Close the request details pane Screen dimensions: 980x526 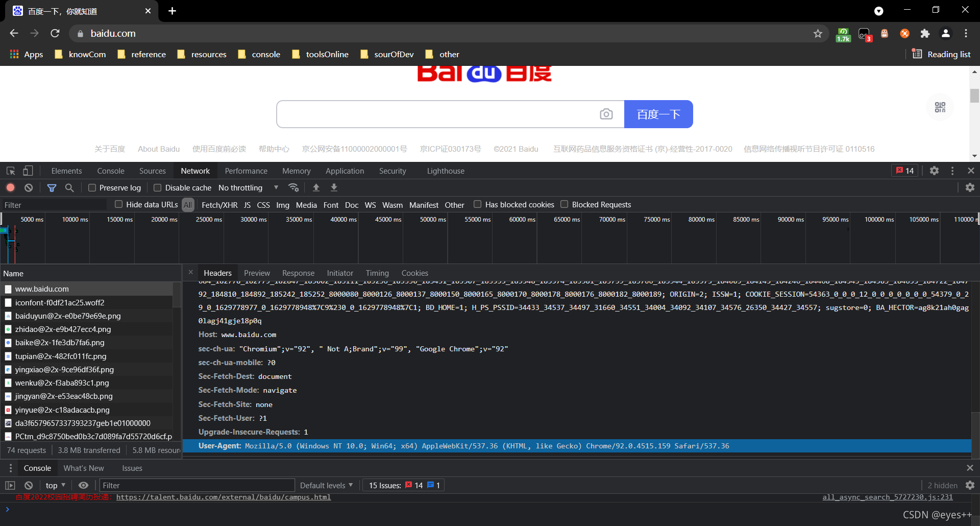point(190,272)
